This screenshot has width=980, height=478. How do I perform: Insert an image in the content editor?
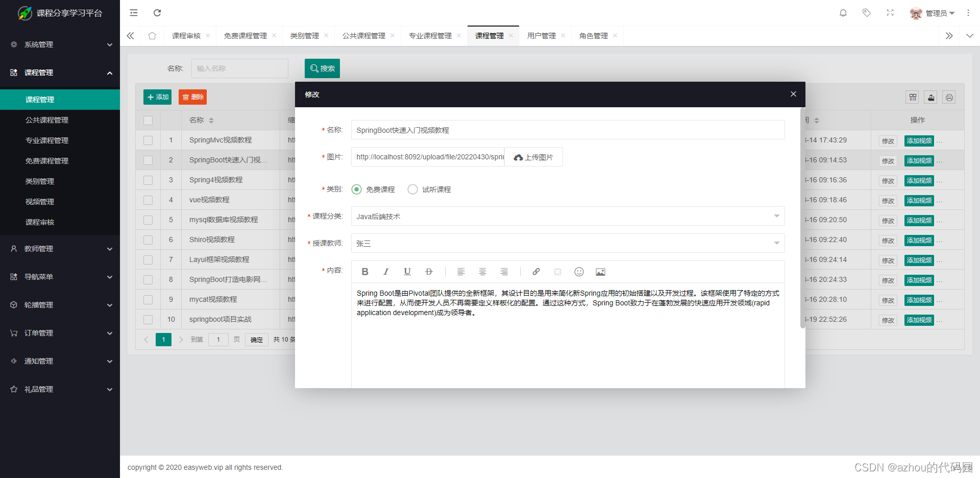click(600, 272)
